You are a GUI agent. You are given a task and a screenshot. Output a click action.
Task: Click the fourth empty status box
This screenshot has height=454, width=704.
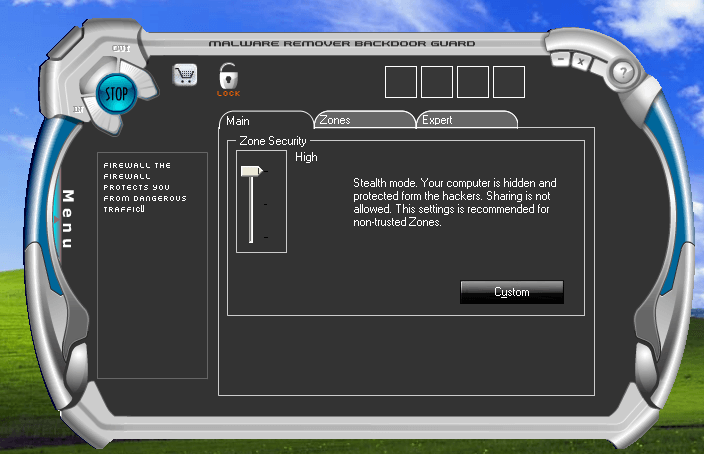point(509,82)
